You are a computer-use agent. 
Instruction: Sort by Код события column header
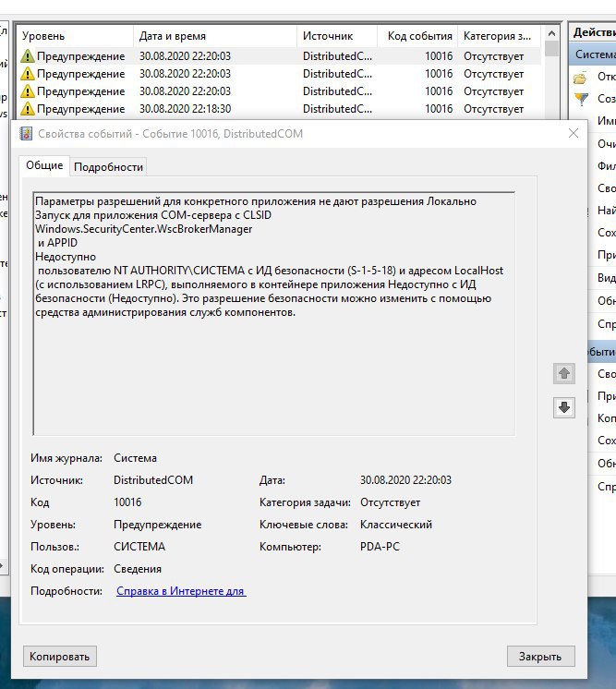tap(417, 36)
